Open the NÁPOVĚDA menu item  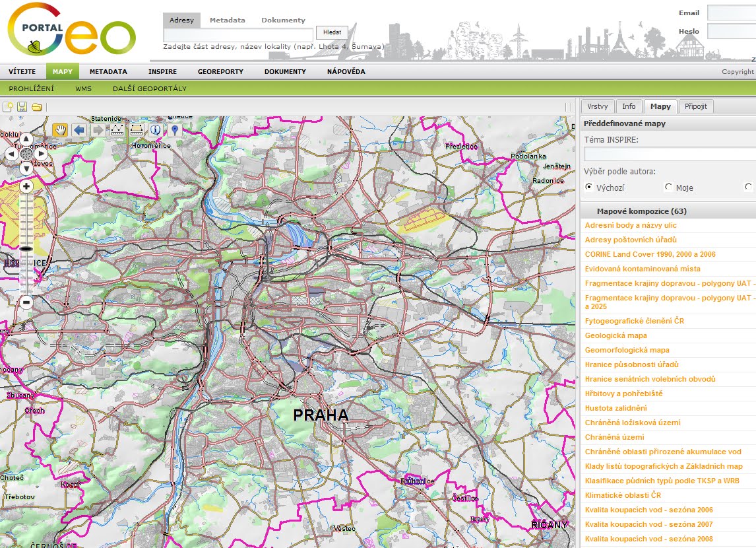click(x=346, y=71)
